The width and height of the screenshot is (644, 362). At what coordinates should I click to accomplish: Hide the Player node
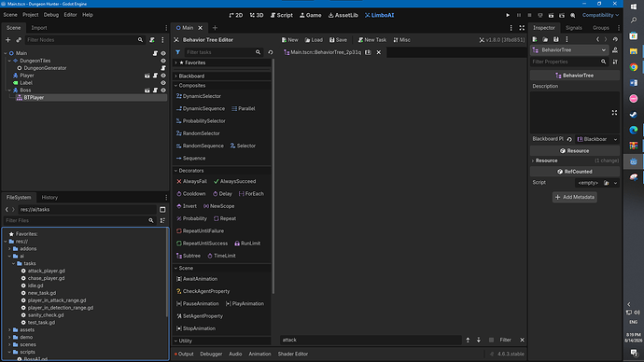[163, 76]
